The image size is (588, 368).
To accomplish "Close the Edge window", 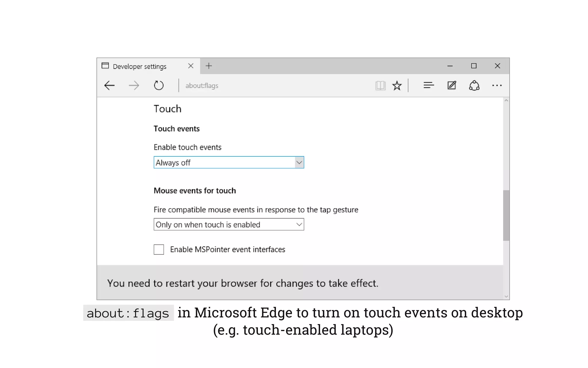I will [x=498, y=66].
